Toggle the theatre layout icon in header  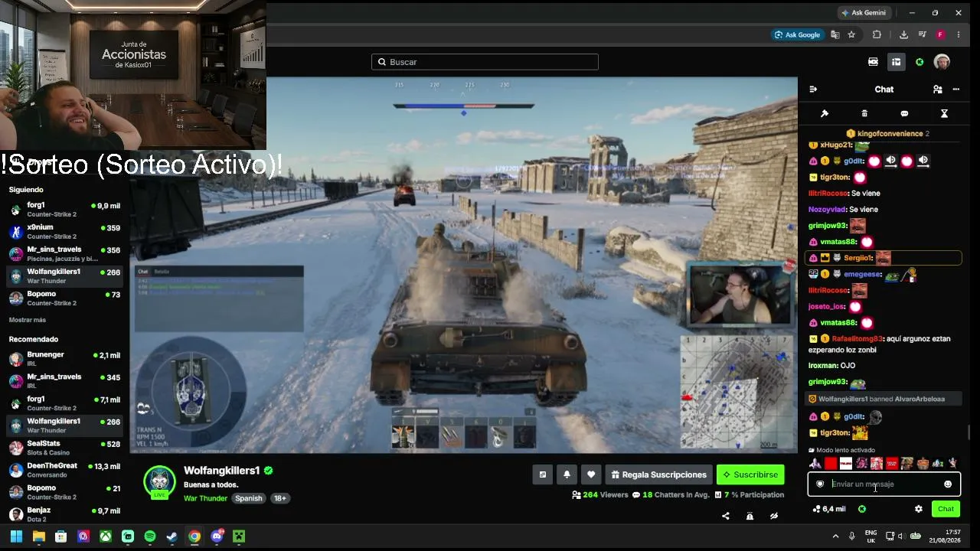(x=896, y=62)
